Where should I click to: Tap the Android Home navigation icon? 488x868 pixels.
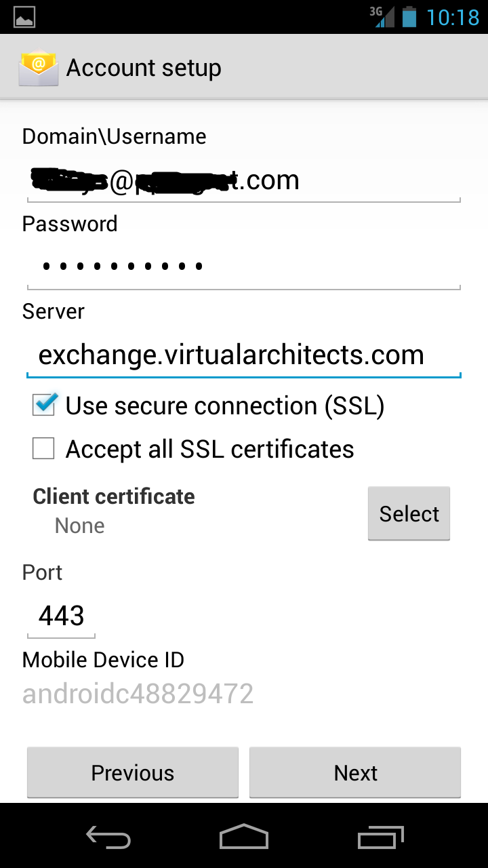pyautogui.click(x=244, y=836)
